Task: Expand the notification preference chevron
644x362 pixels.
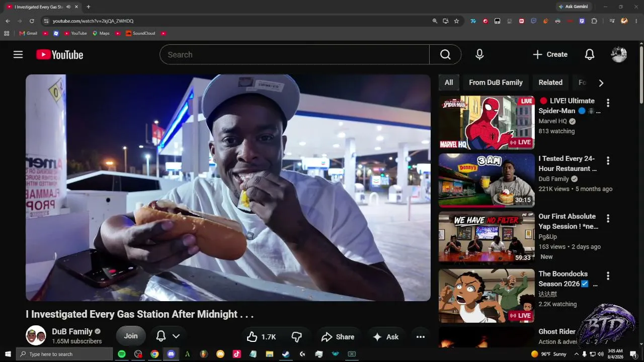Action: (x=176, y=336)
